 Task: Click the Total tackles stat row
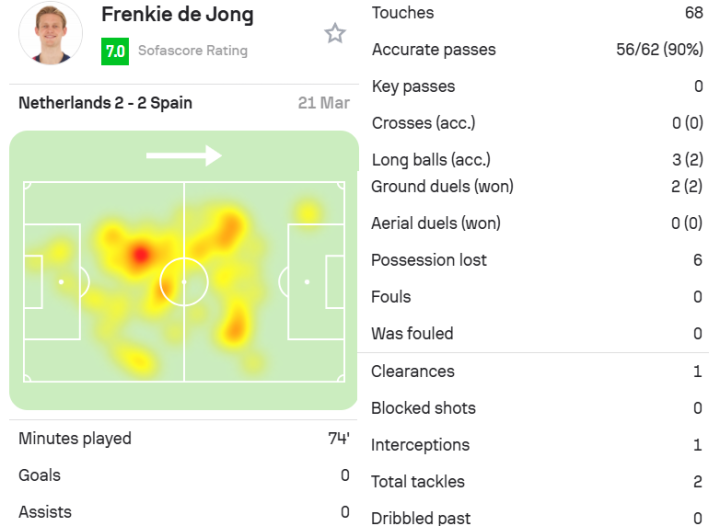click(537, 482)
